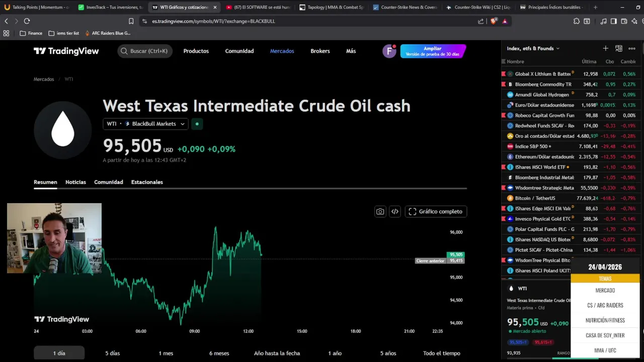Open iems tier list bookmarks folder
The width and height of the screenshot is (644, 362).
(x=64, y=33)
